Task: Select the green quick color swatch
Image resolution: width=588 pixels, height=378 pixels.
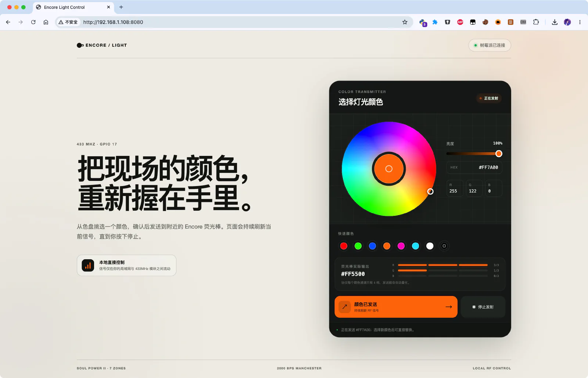Action: click(358, 246)
